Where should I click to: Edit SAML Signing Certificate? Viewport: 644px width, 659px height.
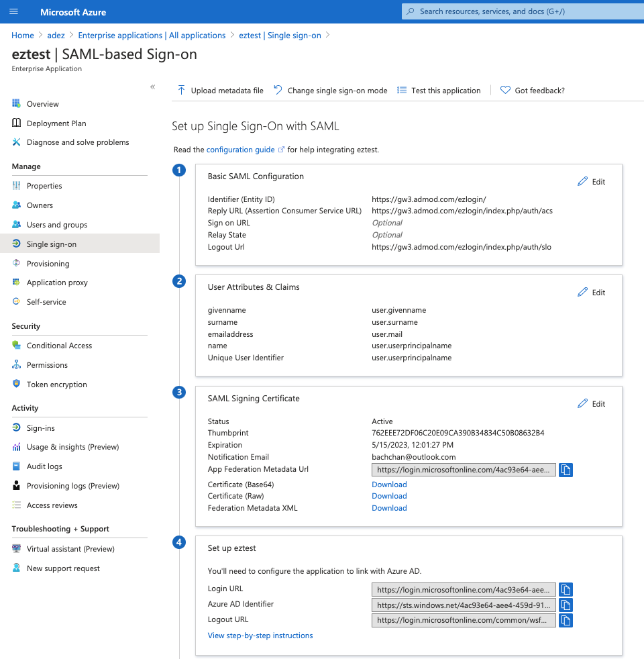592,403
